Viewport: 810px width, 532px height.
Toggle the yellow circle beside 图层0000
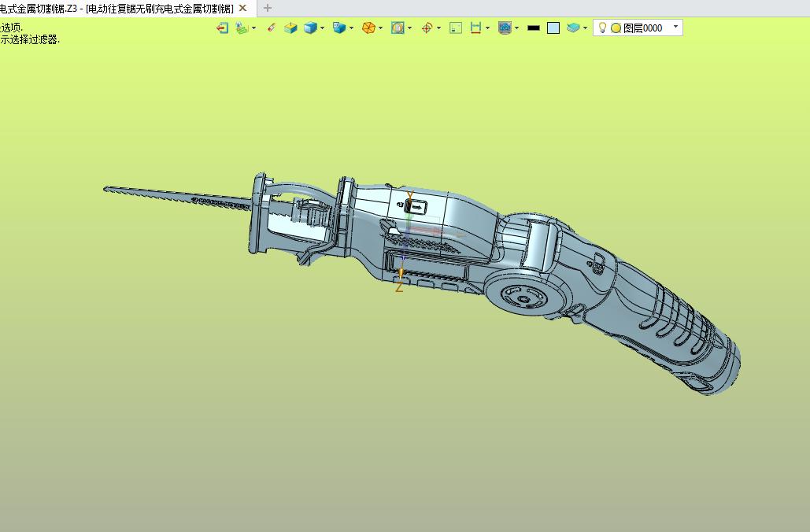[616, 28]
